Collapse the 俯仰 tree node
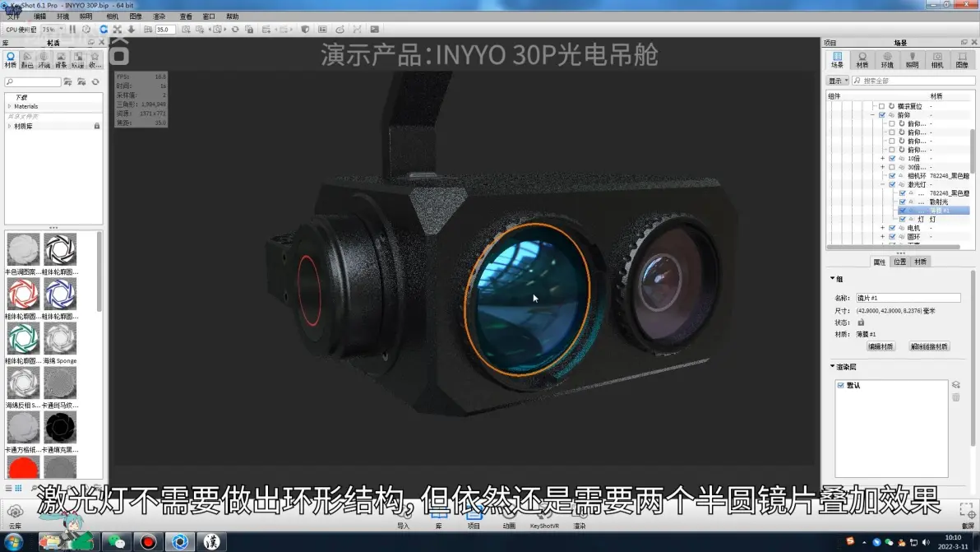The width and height of the screenshot is (980, 552). pyautogui.click(x=872, y=115)
